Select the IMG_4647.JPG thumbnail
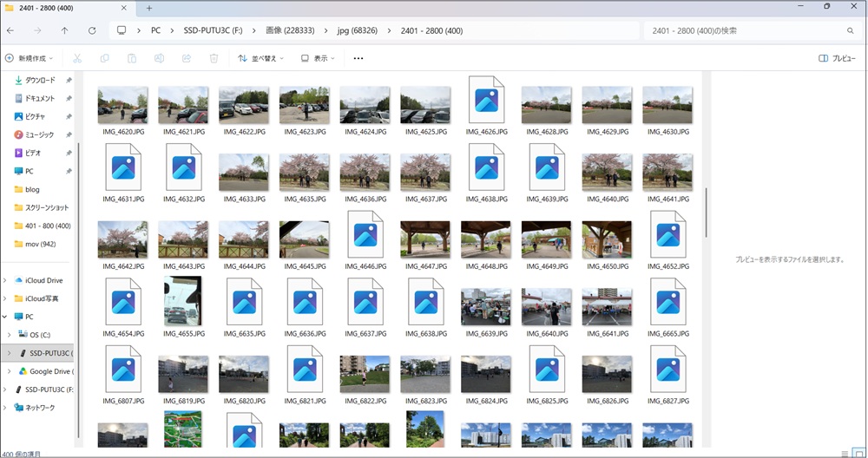This screenshot has width=868, height=458. (x=425, y=239)
